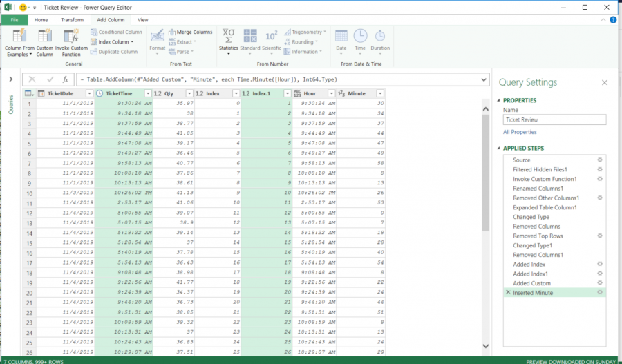Open the Extract dropdown
Viewport: 622px width, 364px height.
(183, 42)
